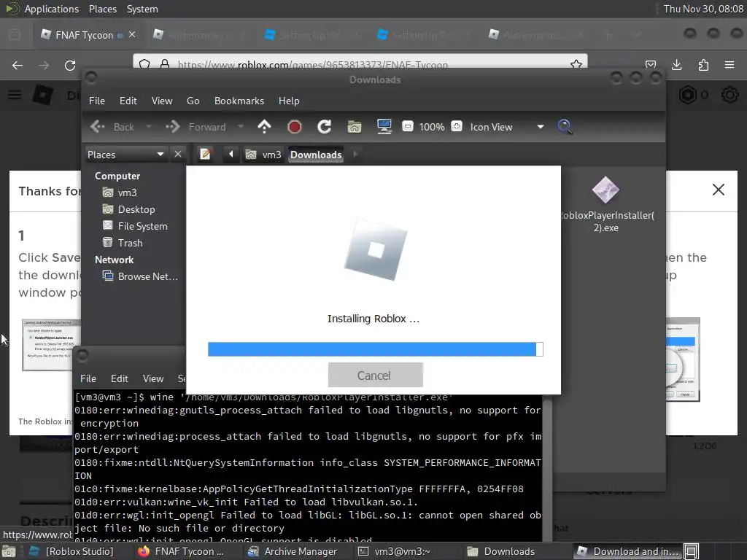Image resolution: width=747 pixels, height=560 pixels.
Task: Bookmark page with the star icon
Action: pos(576,64)
